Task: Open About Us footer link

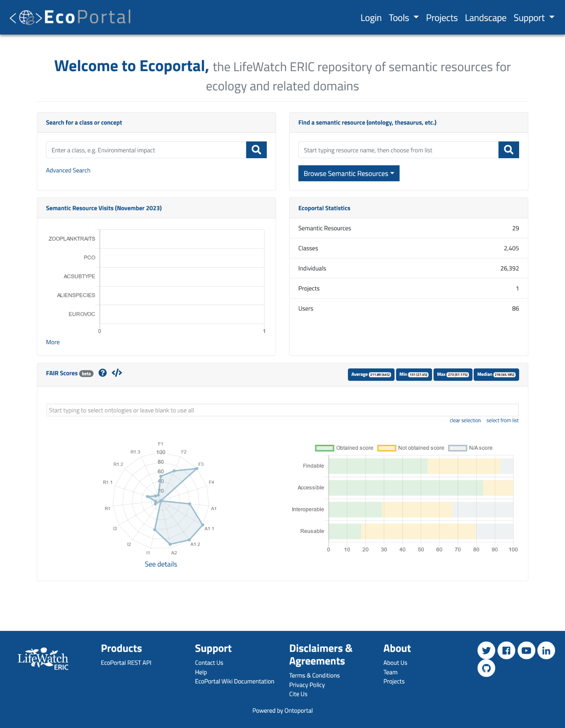Action: coord(395,663)
